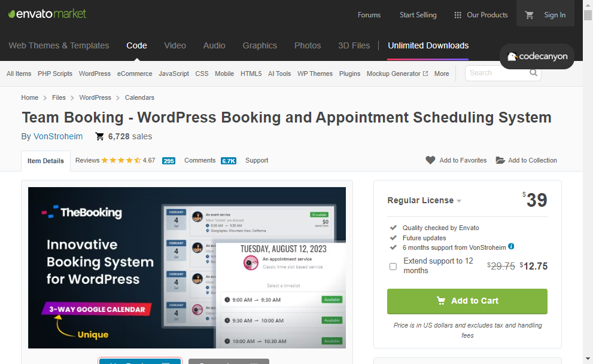
Task: Open the Envato Market logo homepage
Action: [x=47, y=14]
